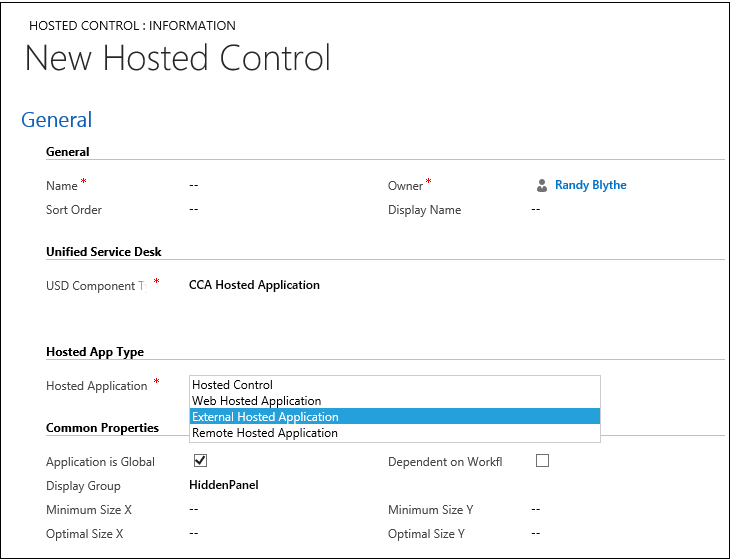Click the Optimal Size X value
The image size is (730, 560).
pyautogui.click(x=194, y=533)
